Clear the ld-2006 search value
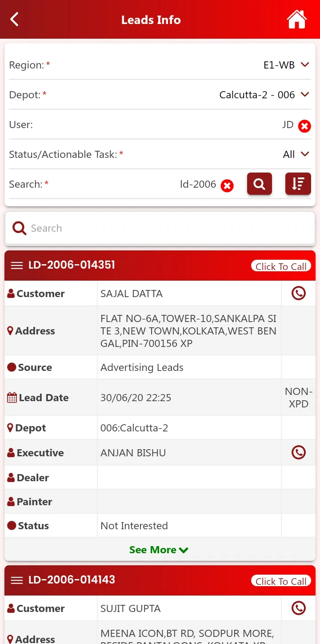320x644 pixels. pos(227,185)
